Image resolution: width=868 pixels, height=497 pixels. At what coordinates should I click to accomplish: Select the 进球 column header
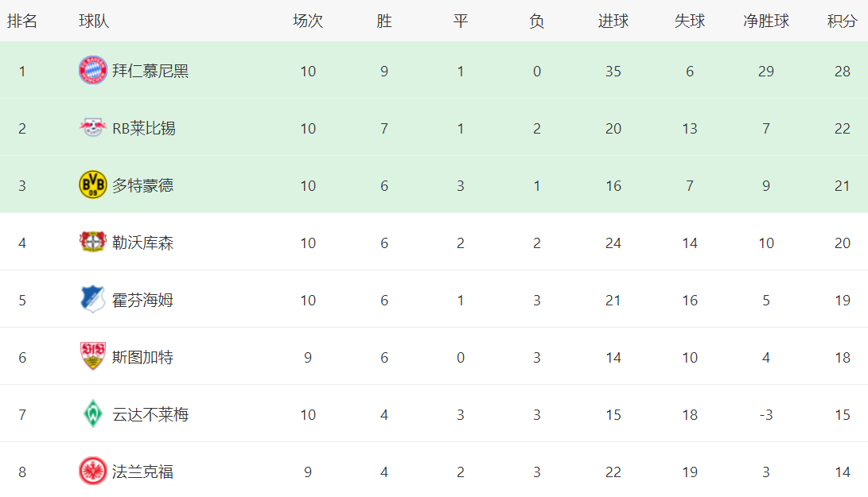pyautogui.click(x=613, y=21)
